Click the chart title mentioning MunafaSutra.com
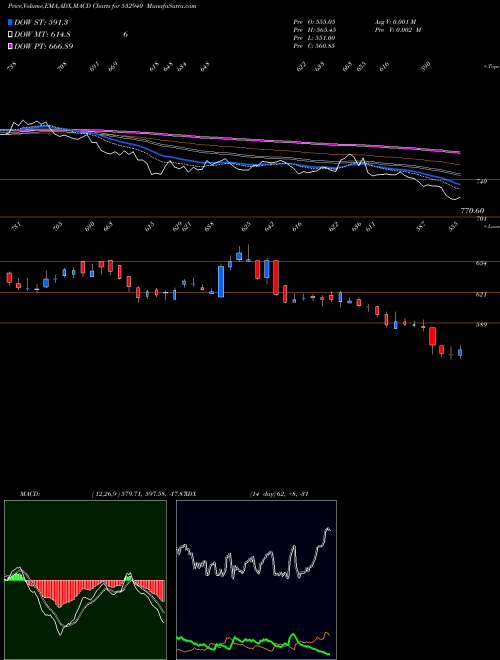500x660 pixels. 102,6
